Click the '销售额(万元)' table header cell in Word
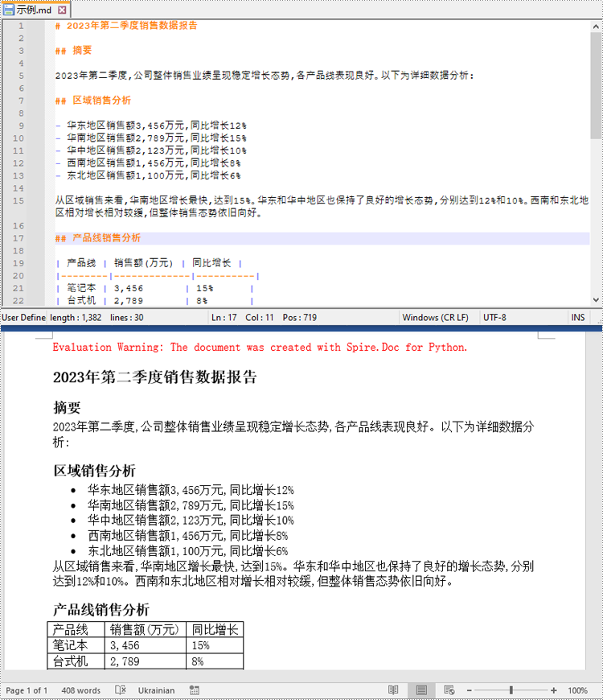The width and height of the screenshot is (603, 700). [145, 629]
